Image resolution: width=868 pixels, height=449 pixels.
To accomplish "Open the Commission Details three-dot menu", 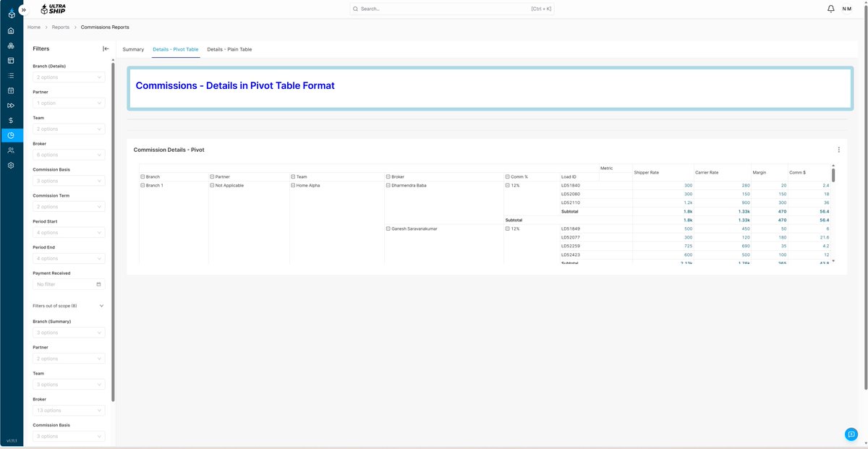I will 839,150.
